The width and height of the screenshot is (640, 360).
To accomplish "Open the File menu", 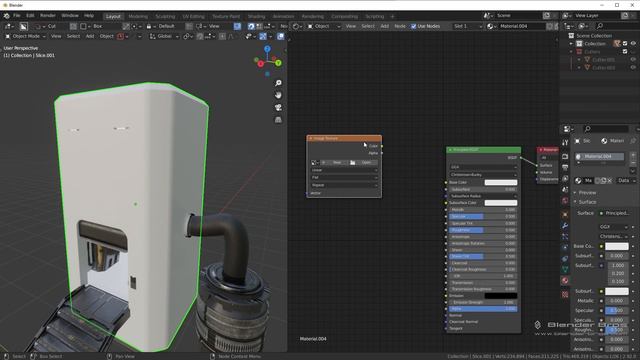I will [17, 16].
